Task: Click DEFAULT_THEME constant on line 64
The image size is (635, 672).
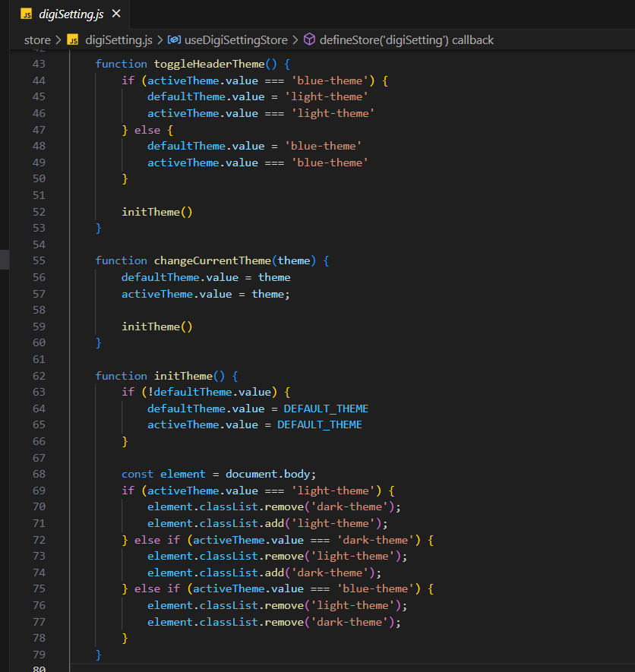Action: [326, 409]
